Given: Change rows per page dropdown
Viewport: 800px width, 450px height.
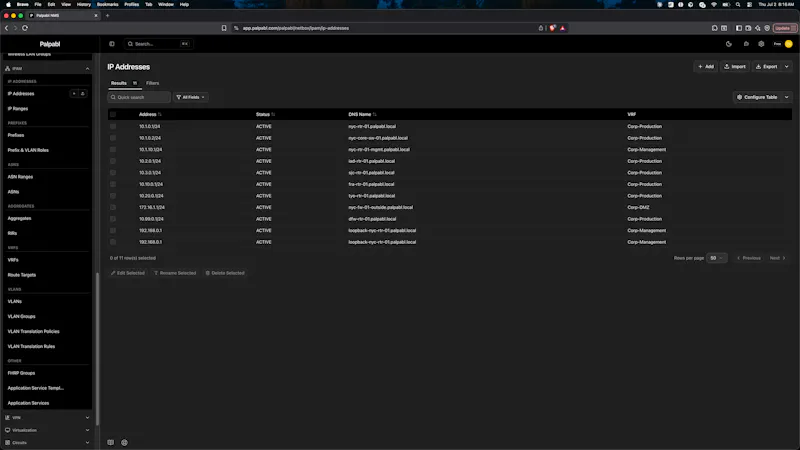Looking at the screenshot, I should point(717,258).
